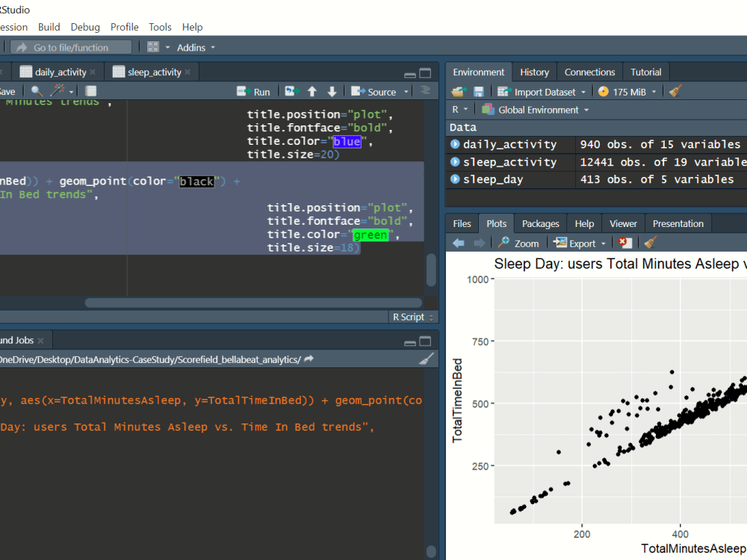Screen dimensions: 747x560
Task: Switch to the sleep_activity tab
Action: pyautogui.click(x=154, y=72)
